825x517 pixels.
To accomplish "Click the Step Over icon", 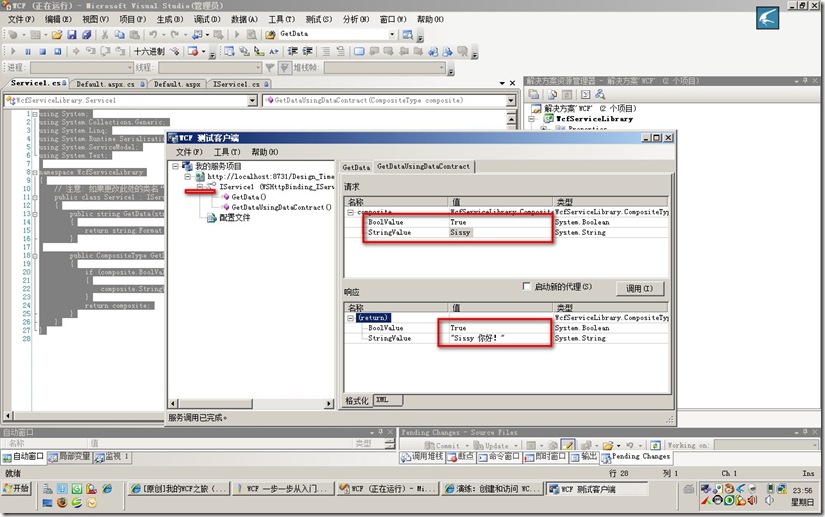I will 105,52.
